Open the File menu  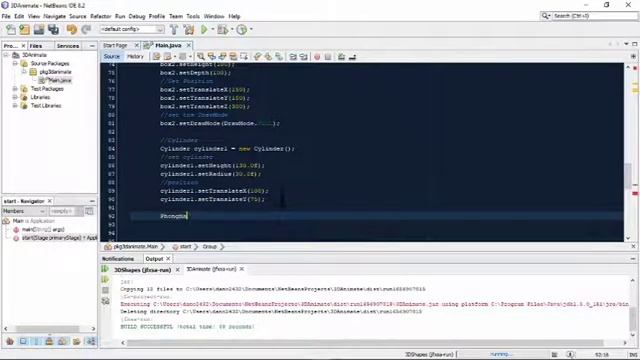pos(6,16)
